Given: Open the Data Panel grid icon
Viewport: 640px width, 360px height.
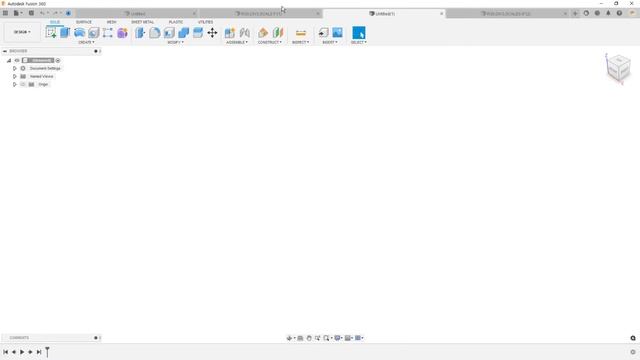Looking at the screenshot, I should [5, 13].
